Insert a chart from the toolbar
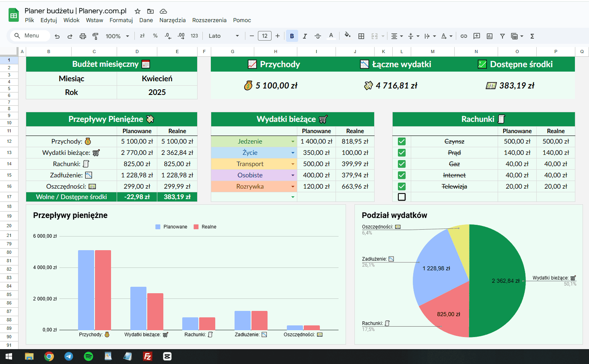589x364 pixels. pos(489,36)
